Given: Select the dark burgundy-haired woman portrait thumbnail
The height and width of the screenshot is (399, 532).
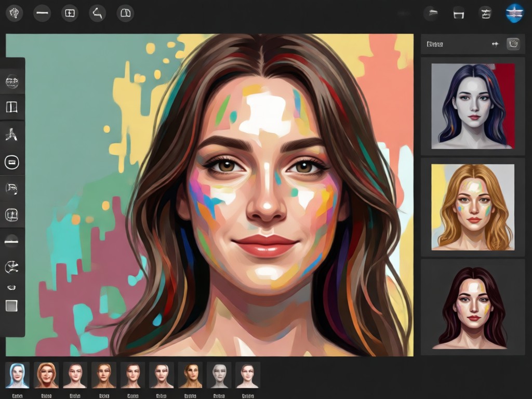Looking at the screenshot, I should (x=473, y=308).
